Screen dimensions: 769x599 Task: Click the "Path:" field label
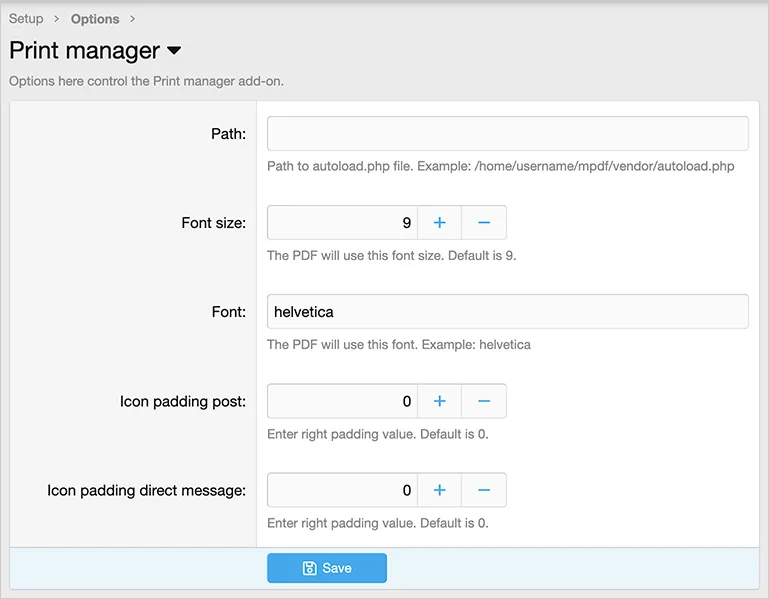(228, 134)
